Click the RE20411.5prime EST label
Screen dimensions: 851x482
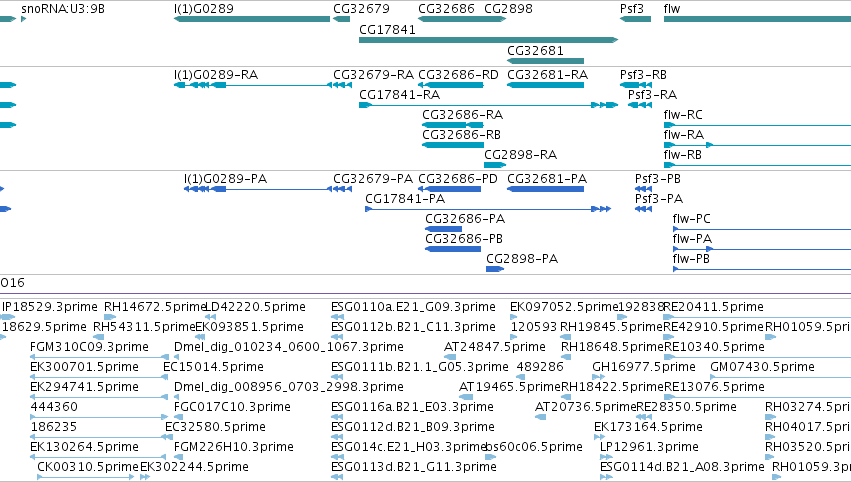coord(713,307)
